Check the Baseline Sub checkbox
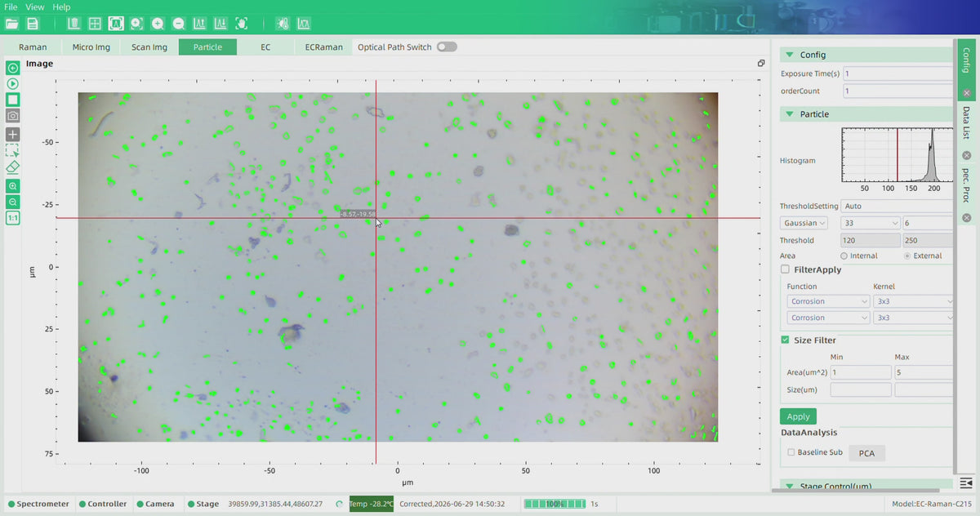 click(791, 452)
